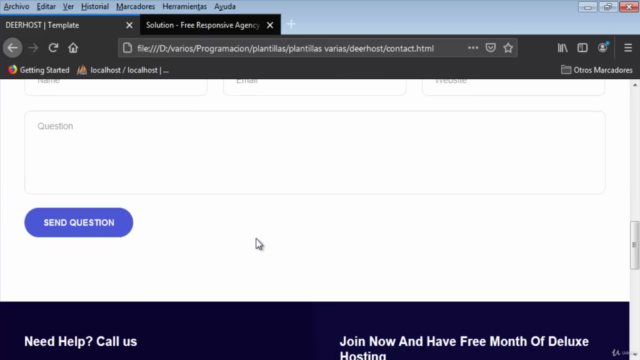
Task: Open Otros Marcadores bookmarks folder
Action: pyautogui.click(x=597, y=70)
